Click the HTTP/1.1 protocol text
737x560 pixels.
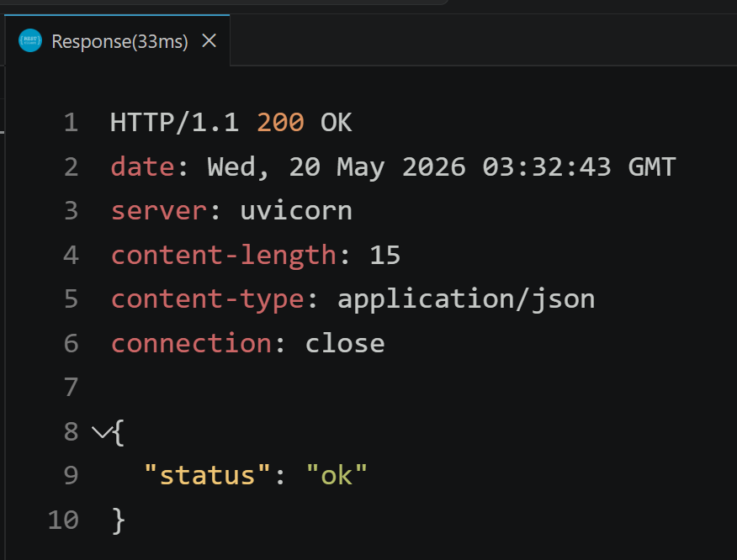coord(174,123)
